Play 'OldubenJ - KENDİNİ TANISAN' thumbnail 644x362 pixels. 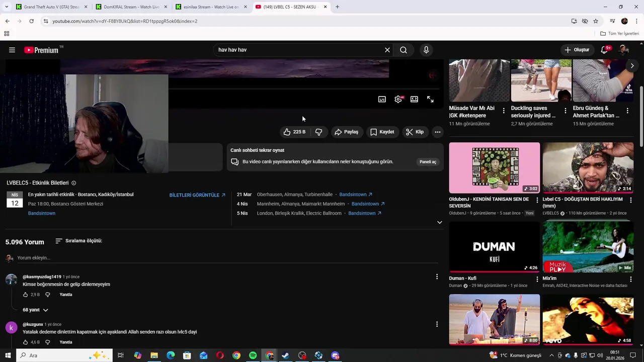point(494,167)
